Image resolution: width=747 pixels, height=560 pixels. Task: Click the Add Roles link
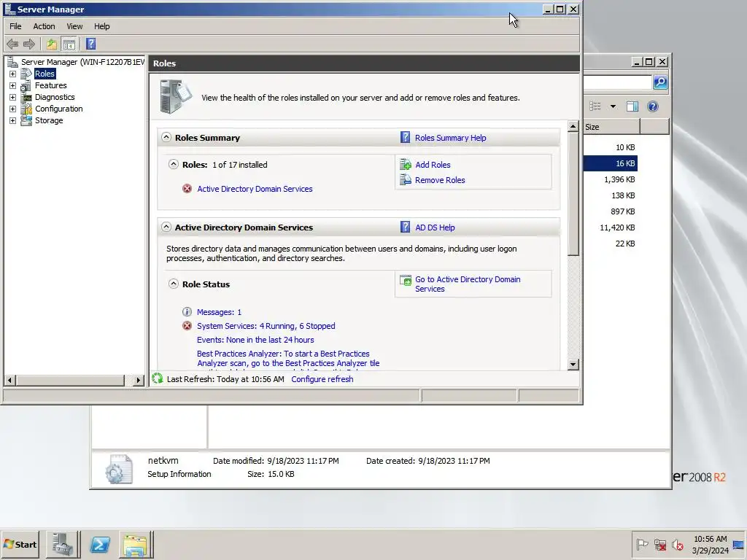pos(433,165)
